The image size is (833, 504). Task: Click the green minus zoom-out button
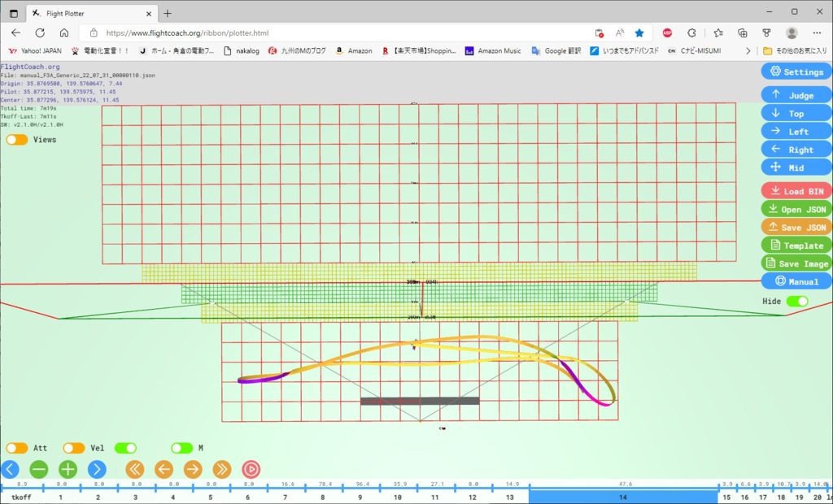[x=39, y=470]
